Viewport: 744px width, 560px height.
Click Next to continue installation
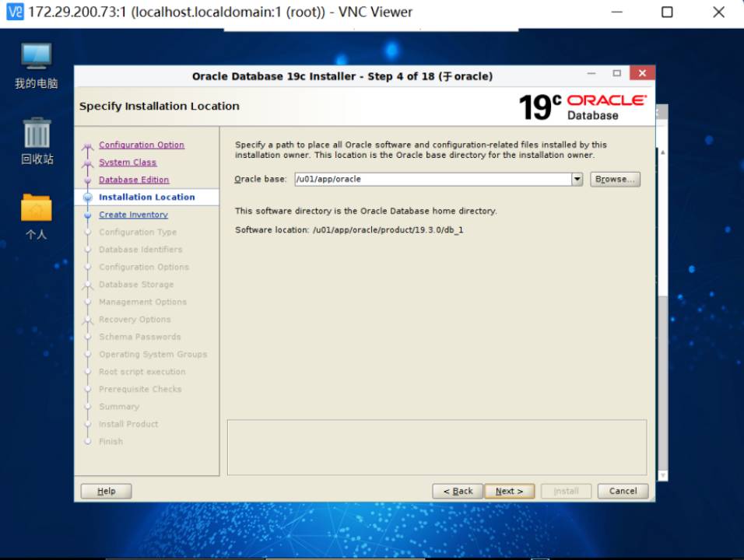point(509,491)
